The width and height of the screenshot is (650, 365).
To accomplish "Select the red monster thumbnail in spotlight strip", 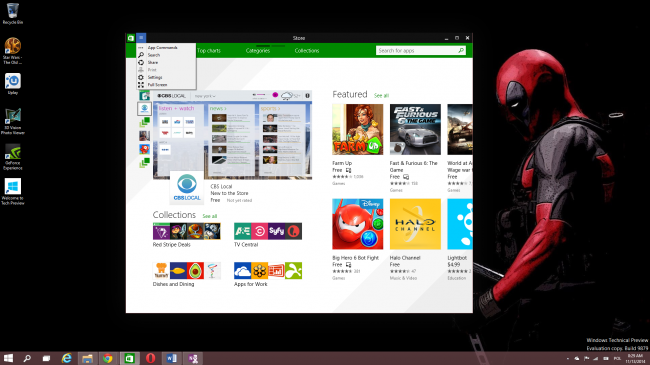I will [x=144, y=149].
